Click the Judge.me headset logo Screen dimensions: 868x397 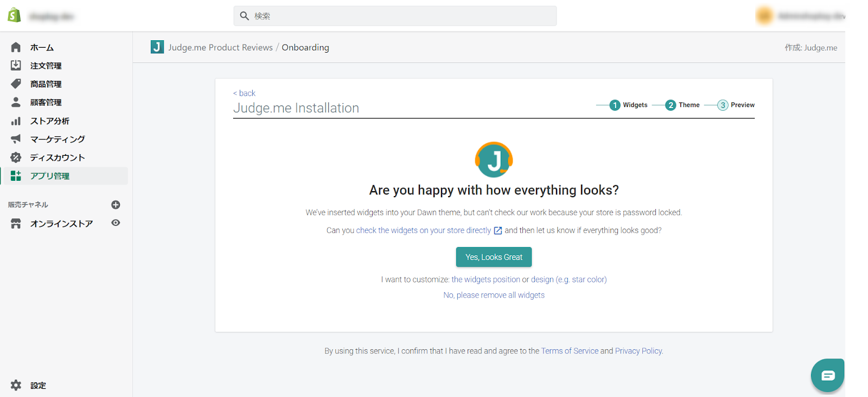[x=494, y=160]
